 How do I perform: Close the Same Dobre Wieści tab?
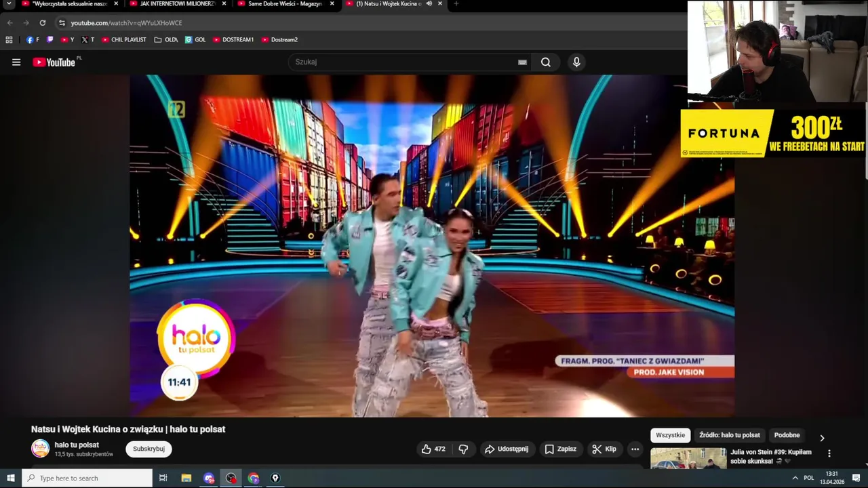click(x=332, y=3)
